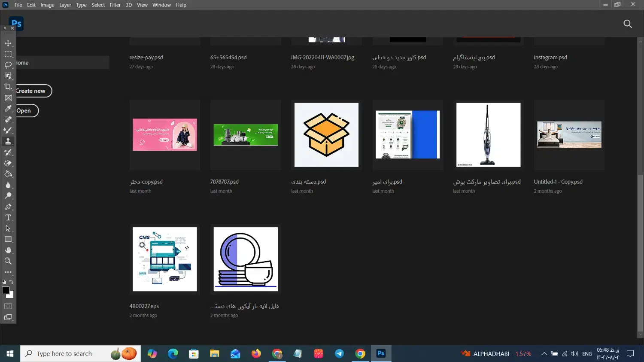Screen dimensions: 644x362
Task: Click the search magnifier icon
Action: click(628, 24)
